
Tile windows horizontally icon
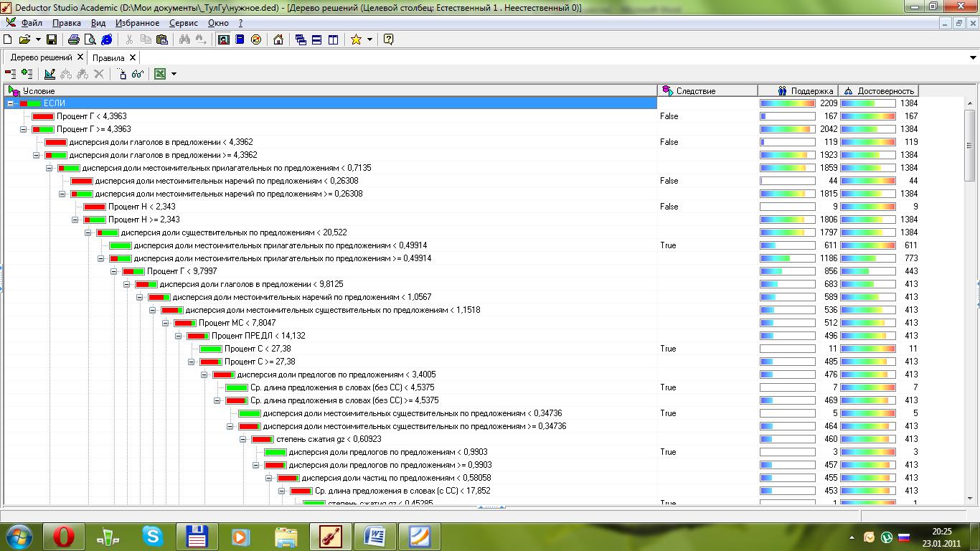(317, 39)
